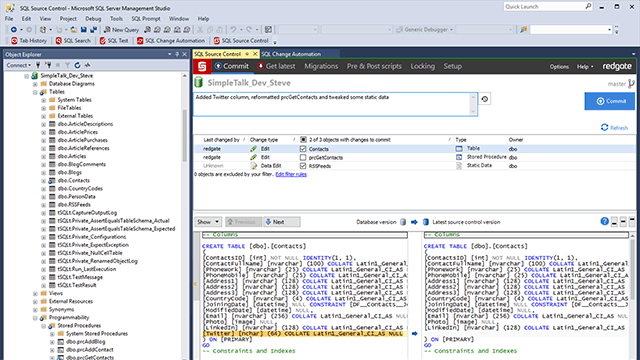Click the Open File folder icon in toolbar
The width and height of the screenshot is (640, 360).
tap(74, 30)
